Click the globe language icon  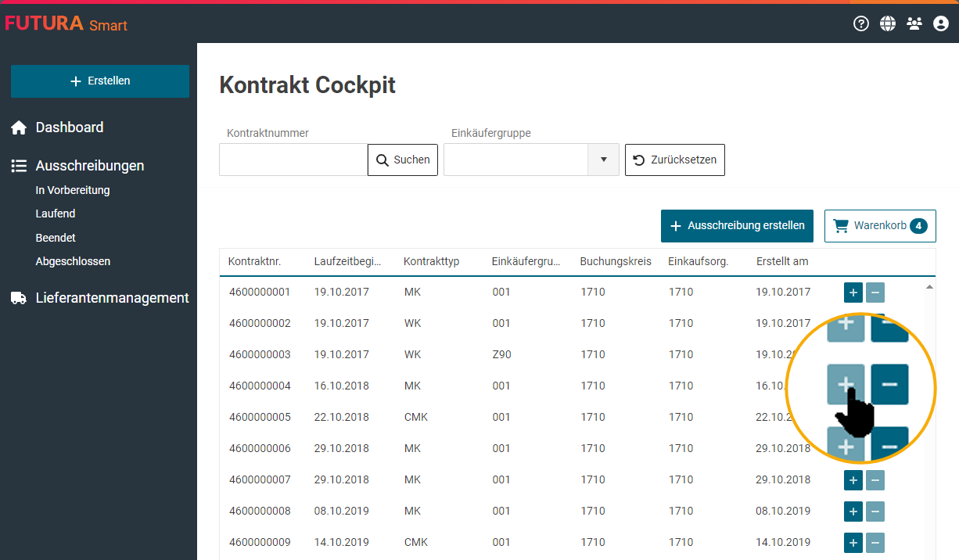click(x=888, y=23)
